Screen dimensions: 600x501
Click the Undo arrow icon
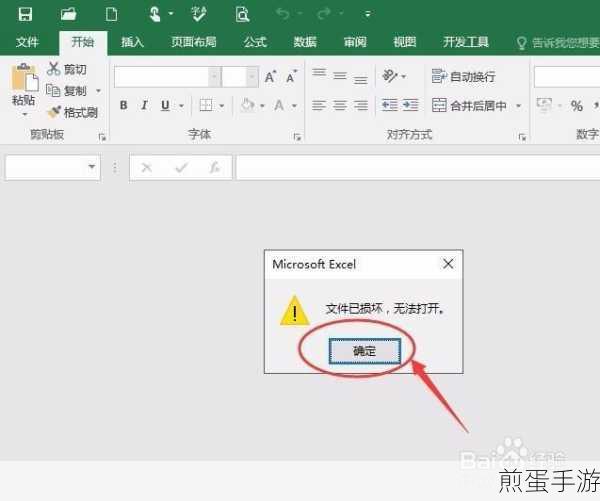tap(283, 15)
